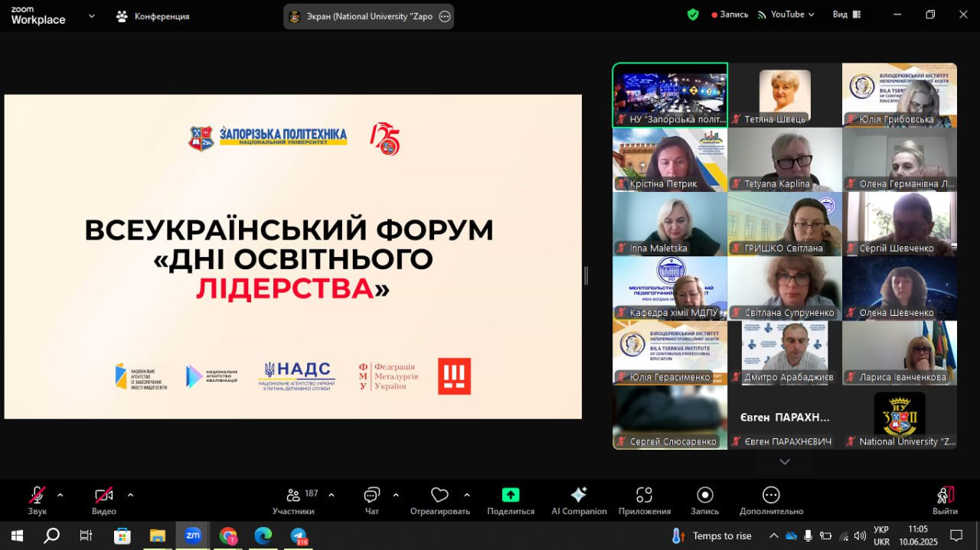Show more participants with gallery down chevron
The width and height of the screenshot is (980, 550).
point(784,462)
